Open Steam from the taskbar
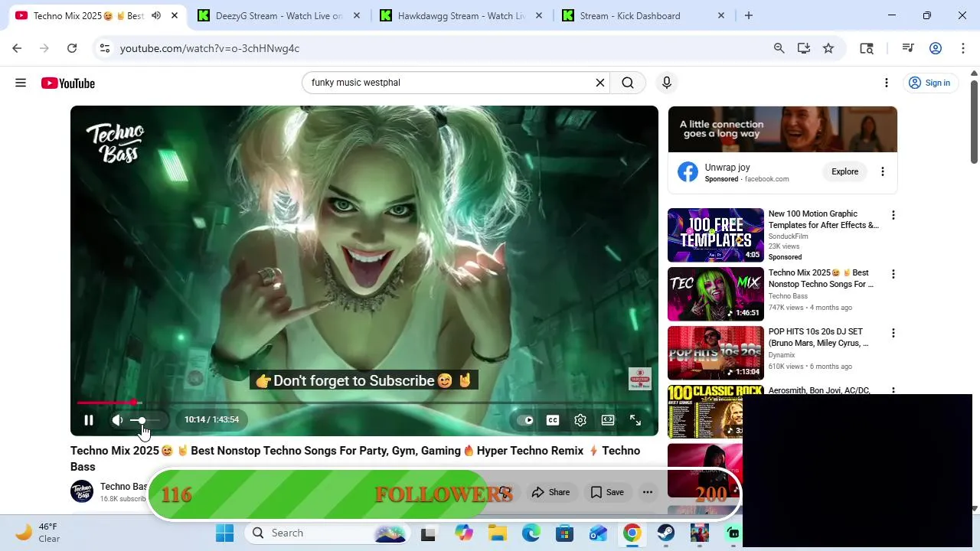This screenshot has height=551, width=980. [x=666, y=533]
